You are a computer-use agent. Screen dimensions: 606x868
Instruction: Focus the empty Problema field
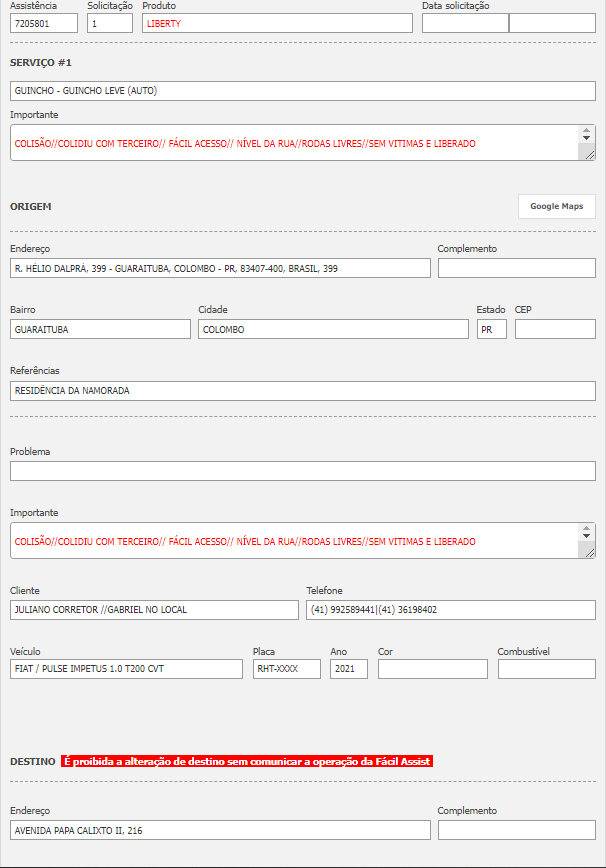pyautogui.click(x=302, y=471)
